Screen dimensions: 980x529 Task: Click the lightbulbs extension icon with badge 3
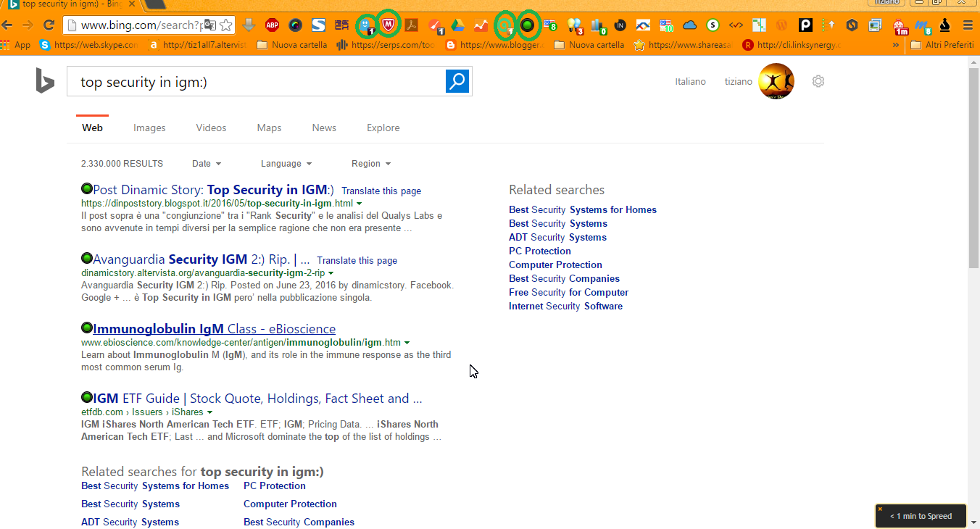[x=576, y=26]
